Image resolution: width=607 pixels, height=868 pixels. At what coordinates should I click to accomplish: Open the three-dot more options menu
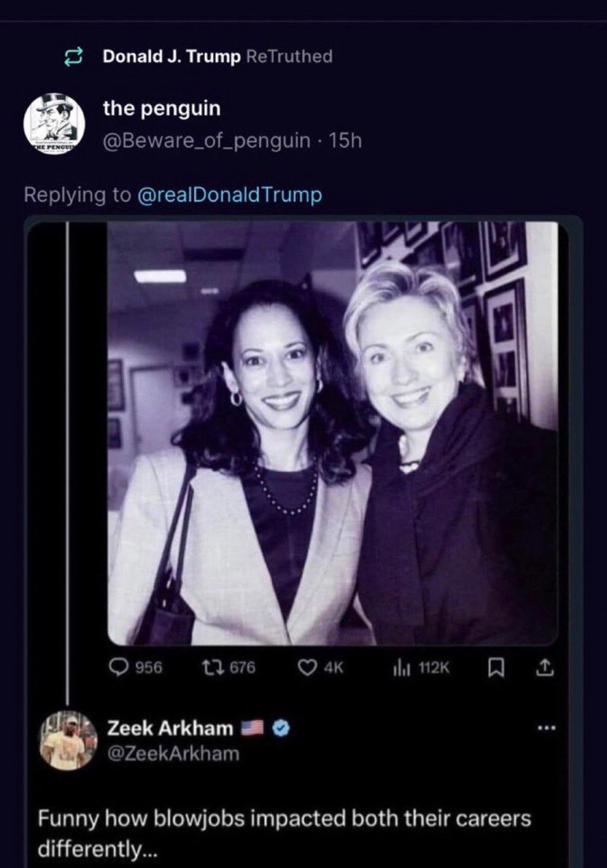(546, 728)
